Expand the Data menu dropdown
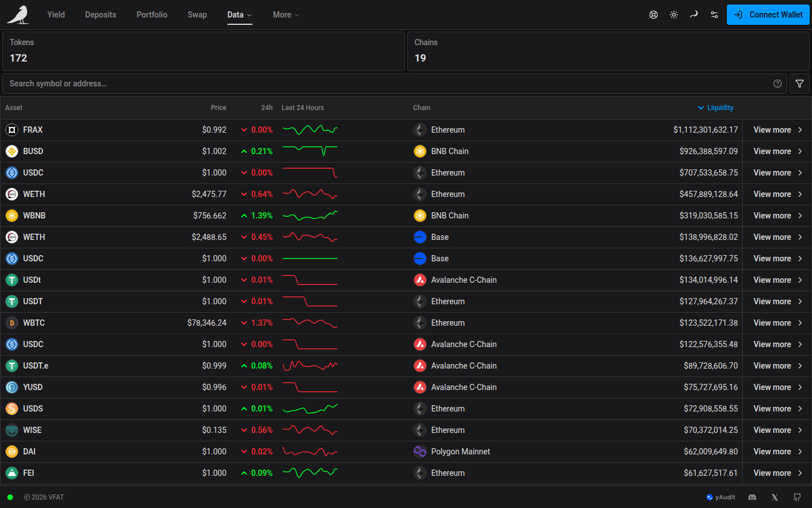This screenshot has width=812, height=508. (x=240, y=15)
